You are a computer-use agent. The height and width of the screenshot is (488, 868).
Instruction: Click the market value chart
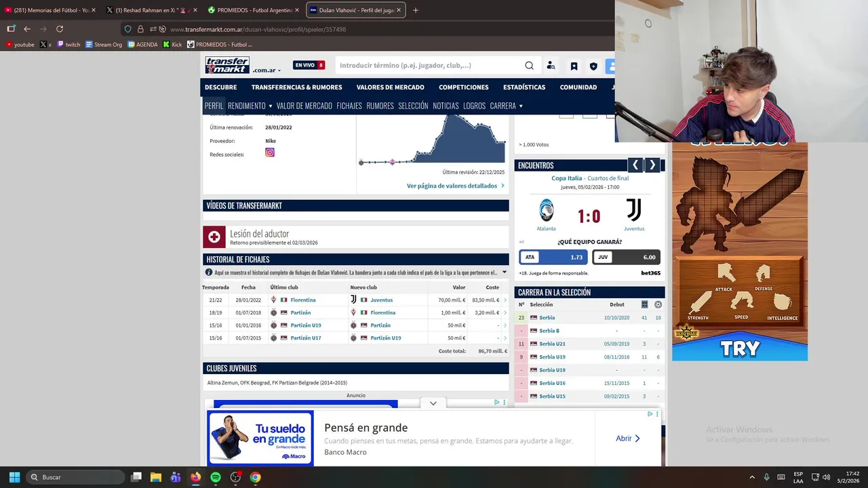433,140
